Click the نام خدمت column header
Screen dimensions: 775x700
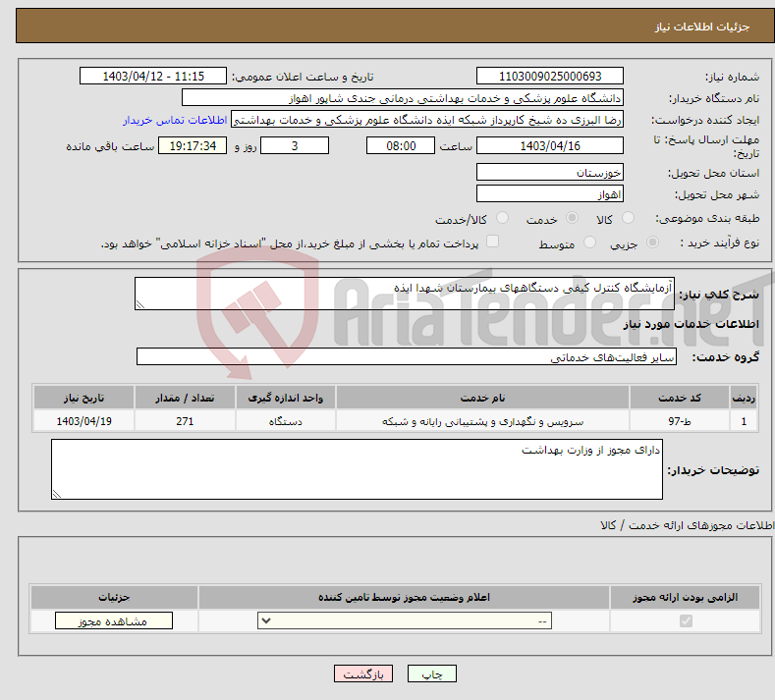482,398
